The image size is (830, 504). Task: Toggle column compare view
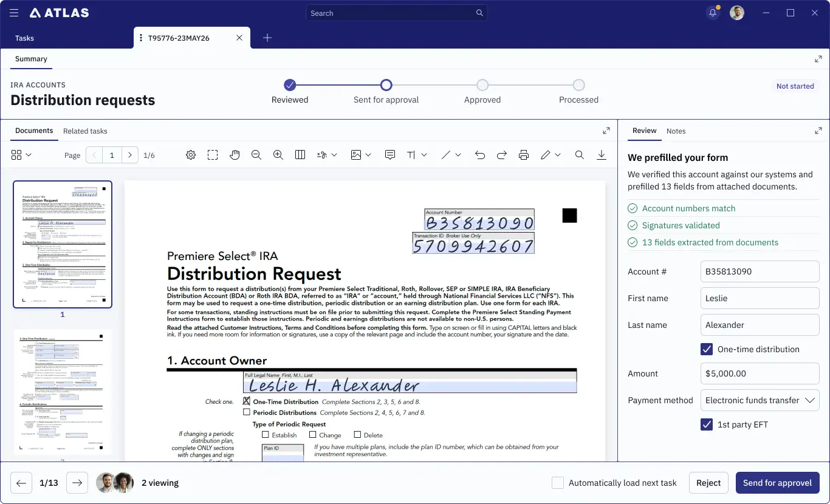[x=300, y=155]
